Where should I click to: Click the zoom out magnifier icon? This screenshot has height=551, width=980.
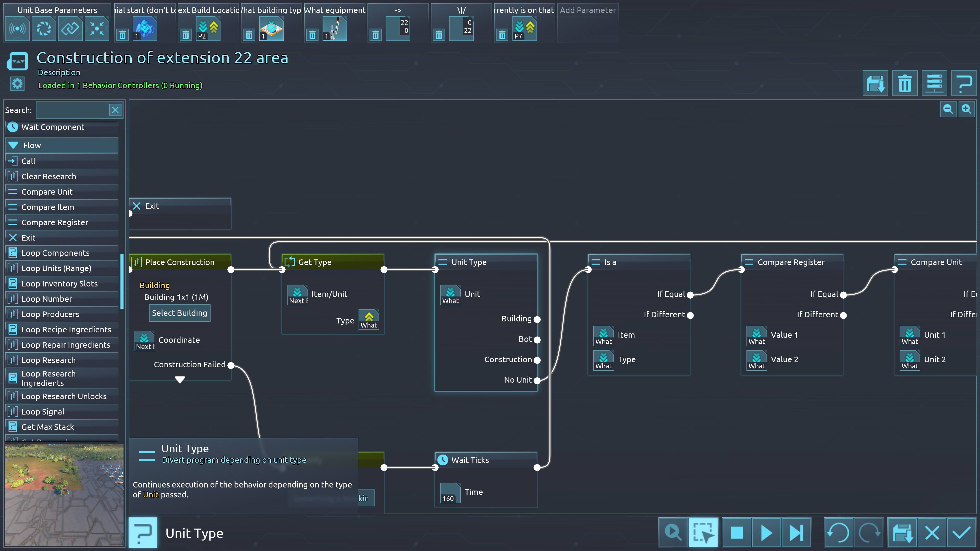948,109
